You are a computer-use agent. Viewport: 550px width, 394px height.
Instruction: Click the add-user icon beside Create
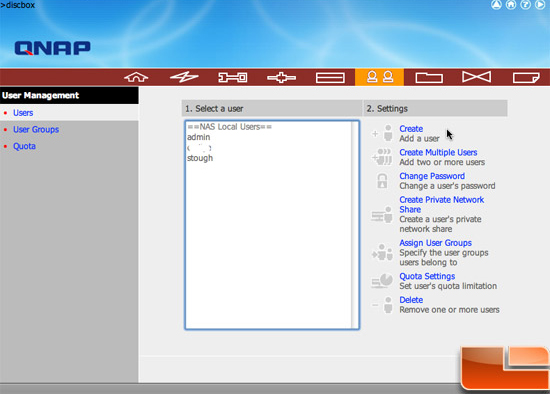(x=383, y=133)
